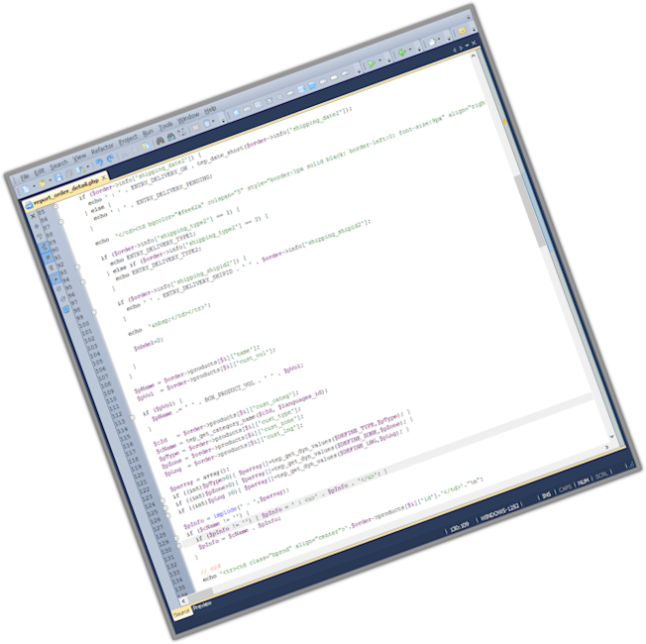Toggle the highlighted gutter button beside line 91
The width and height of the screenshot is (646, 644).
point(49,258)
